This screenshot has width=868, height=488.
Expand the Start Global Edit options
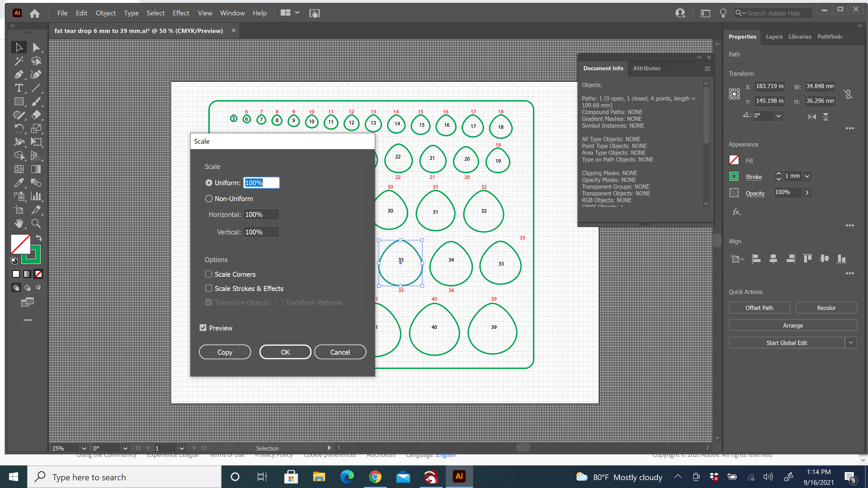tap(851, 343)
